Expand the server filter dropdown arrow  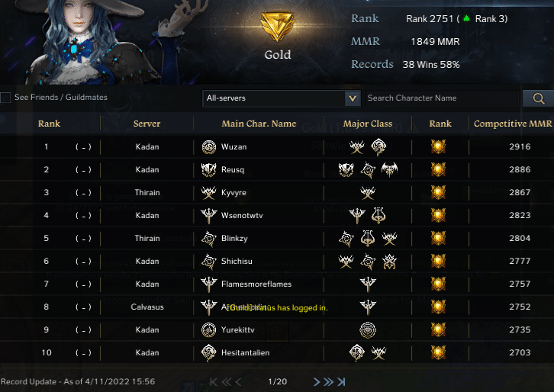pos(353,98)
